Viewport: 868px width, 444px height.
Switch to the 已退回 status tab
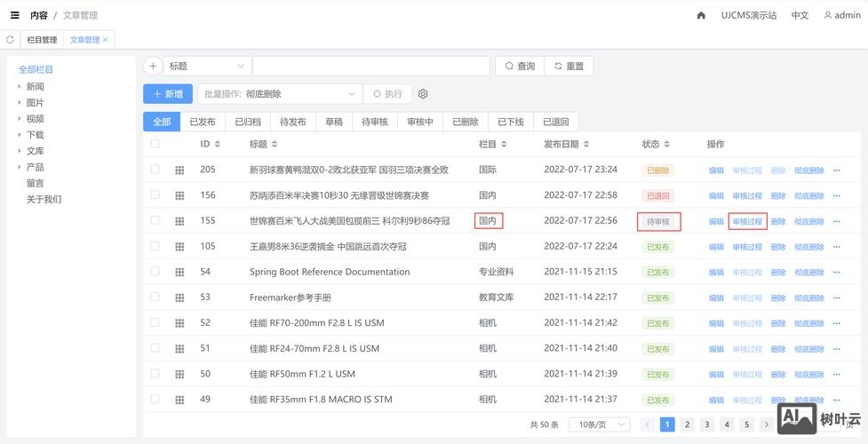(x=556, y=122)
